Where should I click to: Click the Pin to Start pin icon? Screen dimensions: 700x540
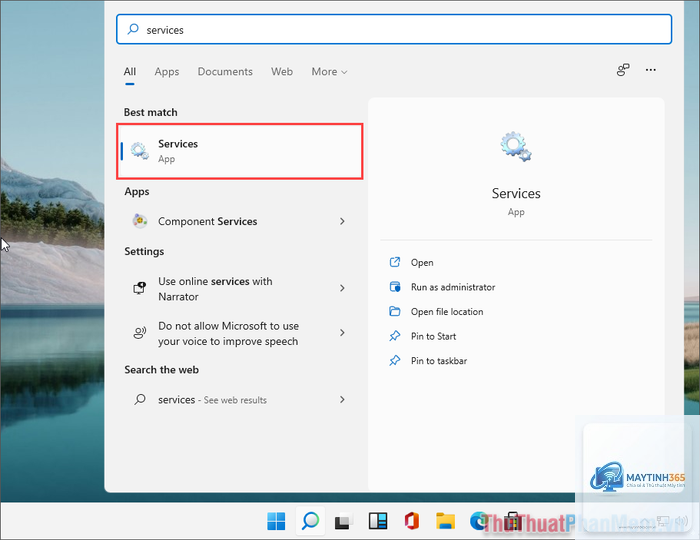395,336
